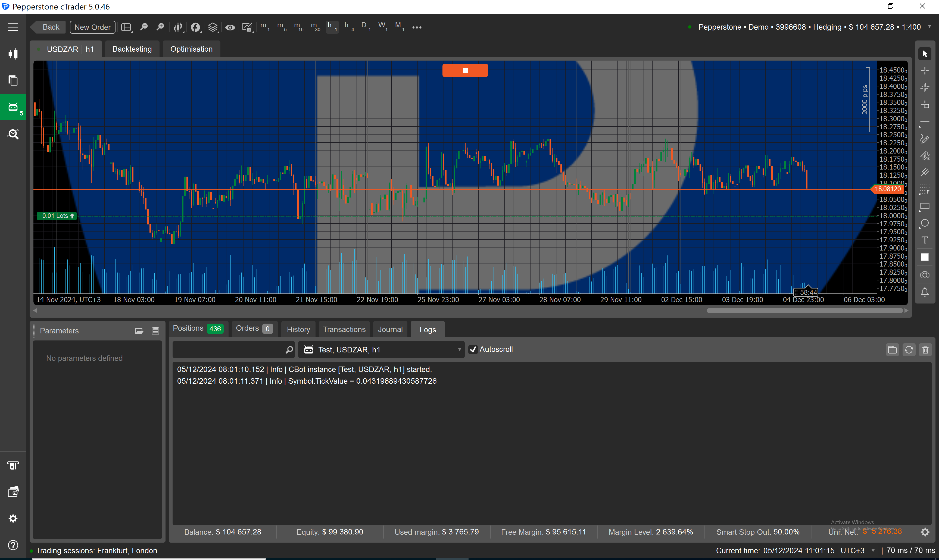Select the text annotation tool
This screenshot has width=939, height=560.
(925, 240)
